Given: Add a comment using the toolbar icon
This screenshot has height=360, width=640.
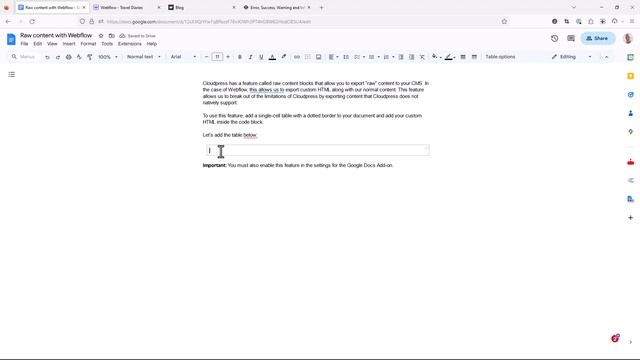Looking at the screenshot, I should coord(308,57).
